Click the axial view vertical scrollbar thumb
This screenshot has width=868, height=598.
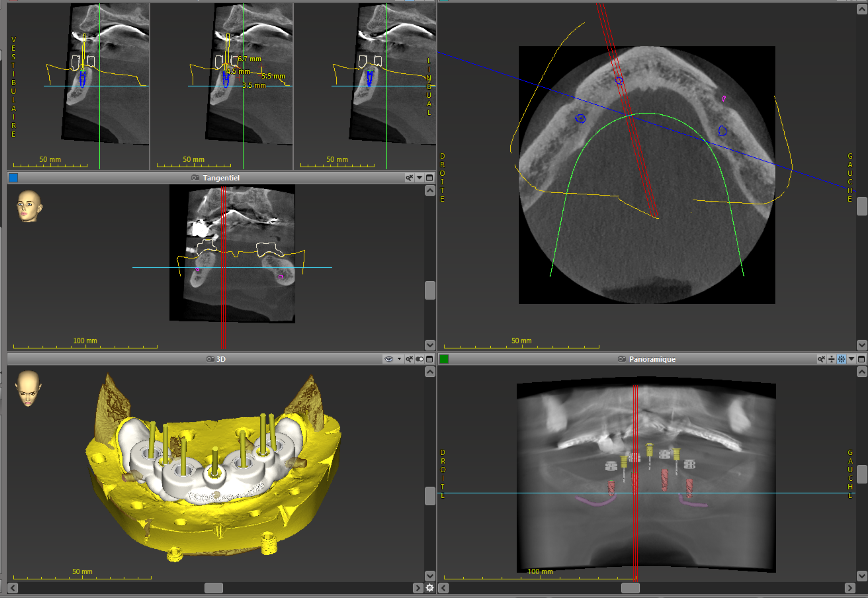click(x=862, y=206)
